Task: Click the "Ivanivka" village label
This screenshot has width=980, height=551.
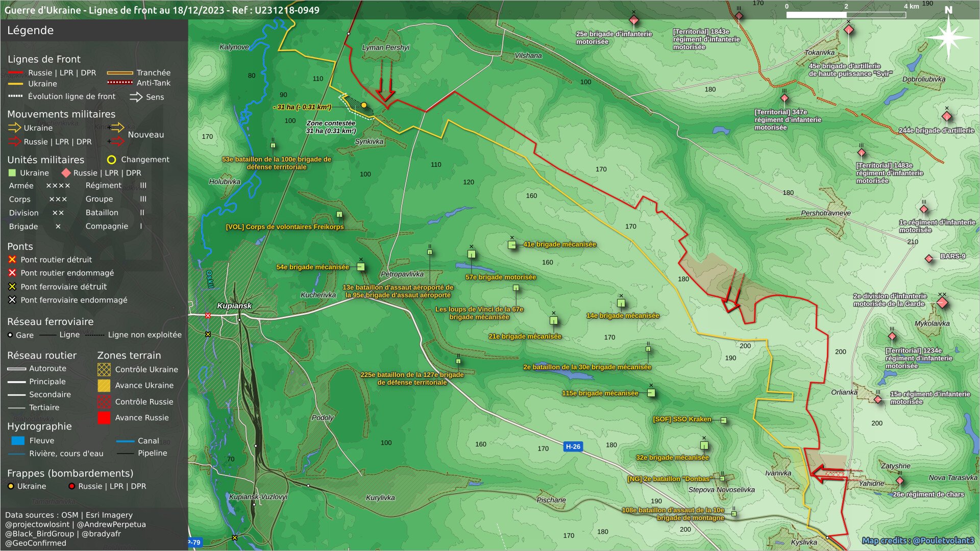Action: [x=778, y=473]
